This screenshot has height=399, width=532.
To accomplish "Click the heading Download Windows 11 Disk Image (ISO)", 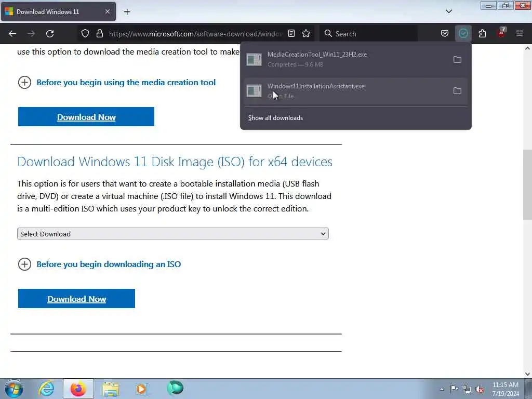I will (x=175, y=162).
